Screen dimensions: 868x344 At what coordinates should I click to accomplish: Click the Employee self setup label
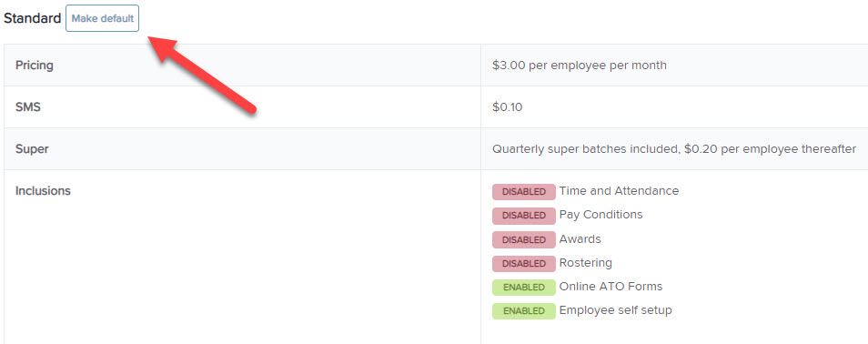[616, 310]
